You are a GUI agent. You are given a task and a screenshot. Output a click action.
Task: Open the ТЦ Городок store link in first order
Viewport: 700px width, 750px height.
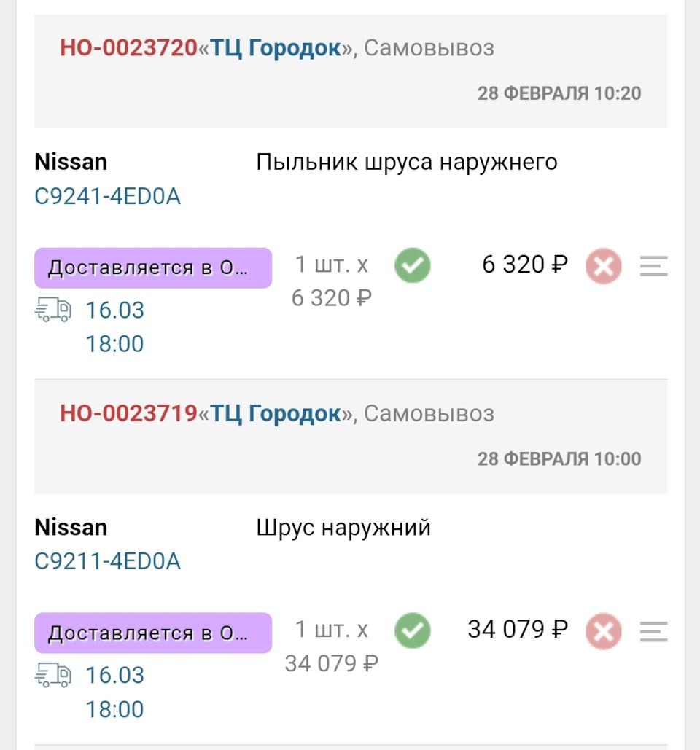273,47
